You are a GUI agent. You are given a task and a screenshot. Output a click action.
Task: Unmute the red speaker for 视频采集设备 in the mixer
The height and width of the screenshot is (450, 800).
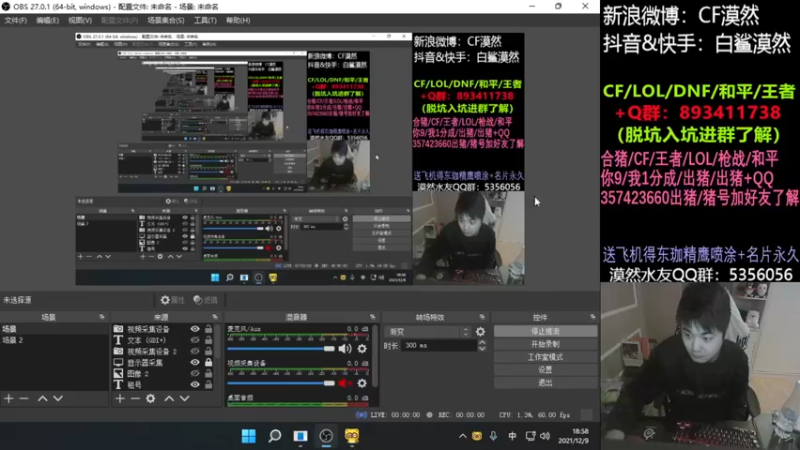pyautogui.click(x=345, y=383)
